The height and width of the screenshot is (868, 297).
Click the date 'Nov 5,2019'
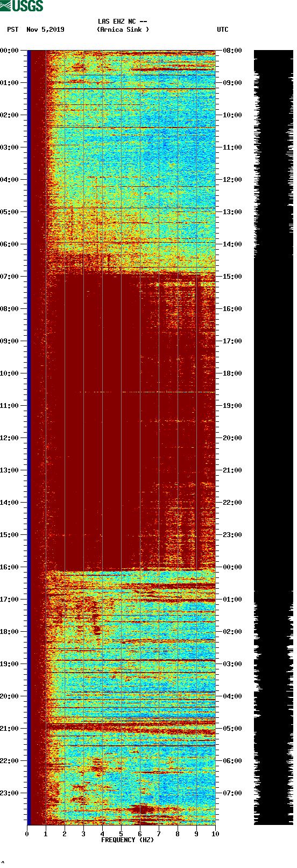[x=45, y=30]
